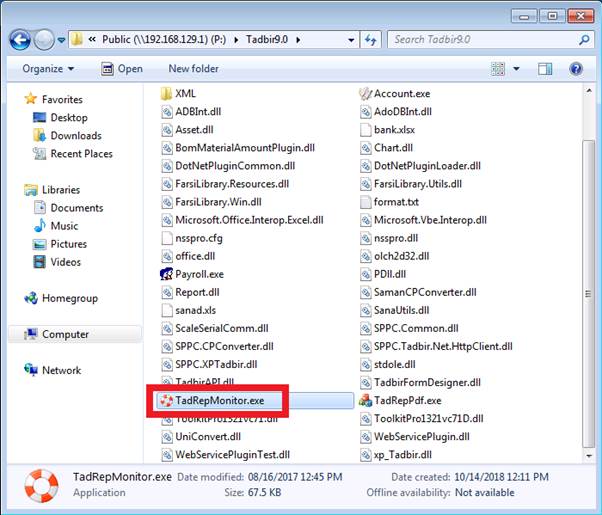602x515 pixels.
Task: Open the Music library
Action: point(64,226)
